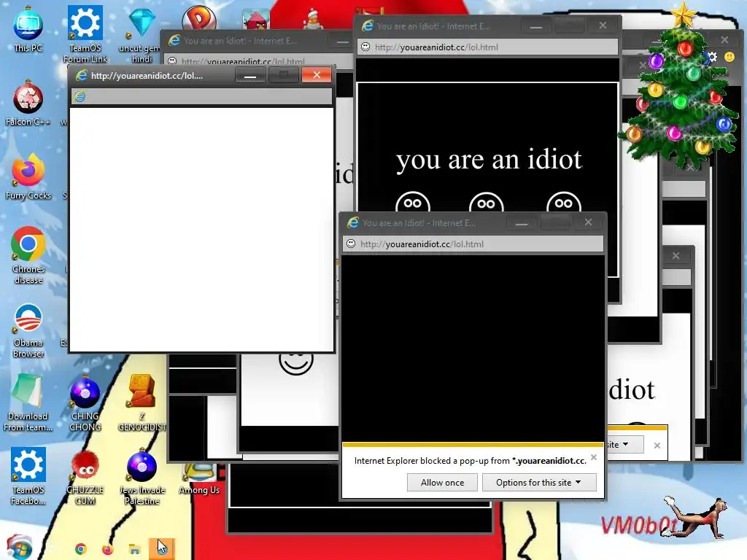This screenshot has width=747, height=560.
Task: Open the Firefox shortcut on the desktop
Action: [x=28, y=176]
